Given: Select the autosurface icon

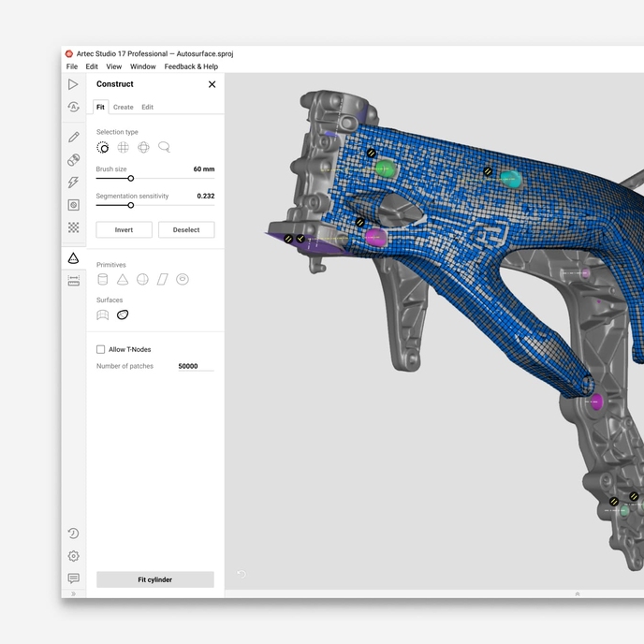Looking at the screenshot, I should point(123,315).
